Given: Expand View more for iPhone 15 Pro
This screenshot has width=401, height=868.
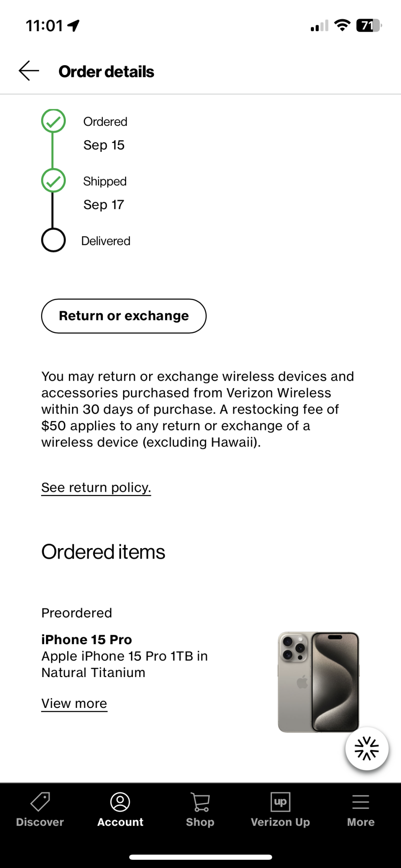Looking at the screenshot, I should pos(74,704).
